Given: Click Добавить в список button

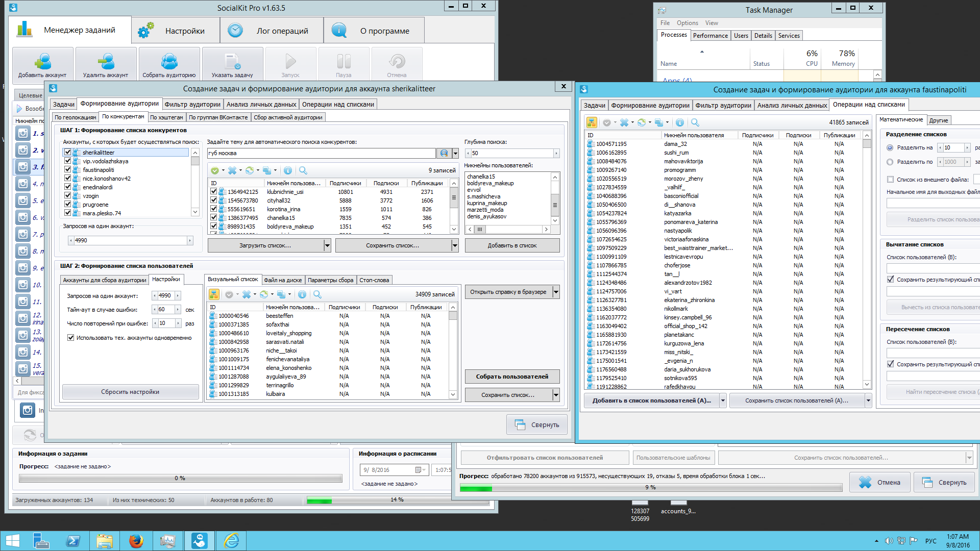Looking at the screenshot, I should click(512, 246).
